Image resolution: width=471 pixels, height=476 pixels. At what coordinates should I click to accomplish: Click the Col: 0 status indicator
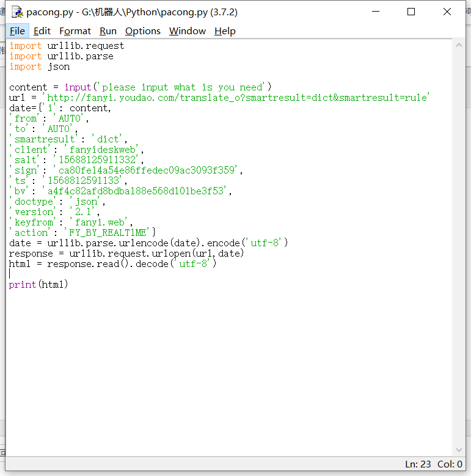point(450,464)
